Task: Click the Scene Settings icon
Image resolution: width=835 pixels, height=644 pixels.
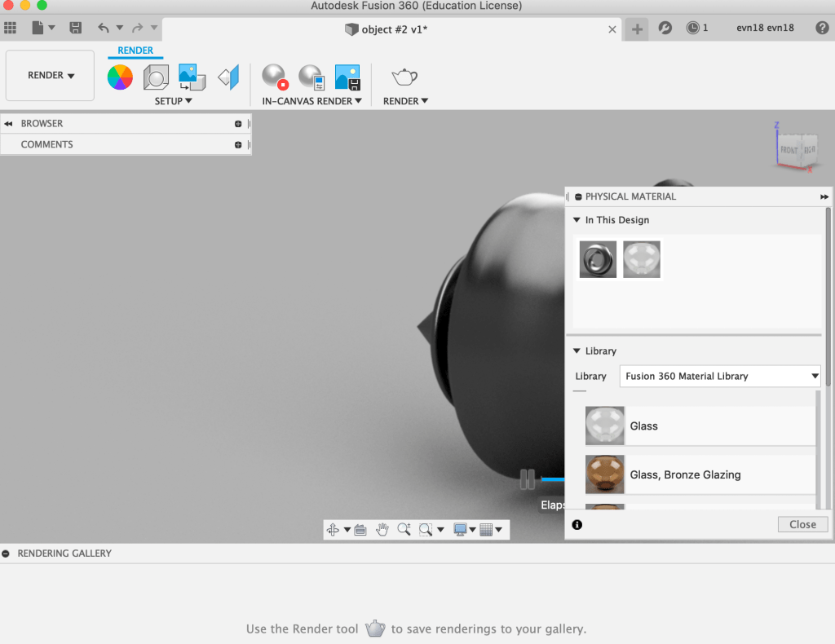Action: pos(156,77)
